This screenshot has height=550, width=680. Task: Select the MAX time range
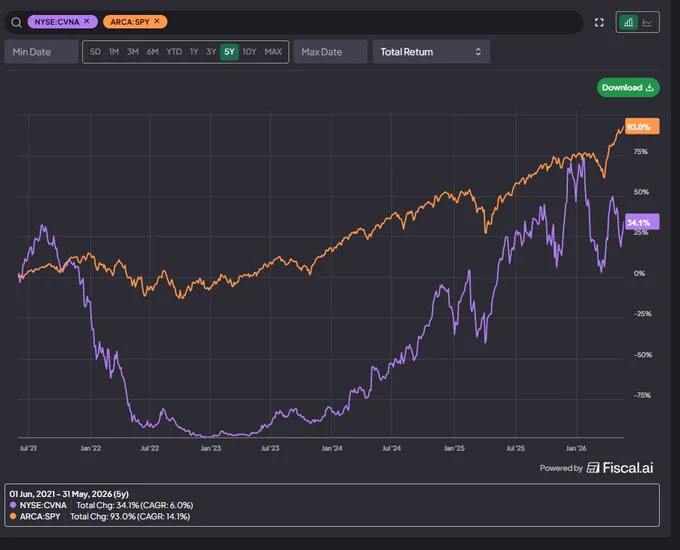pyautogui.click(x=273, y=52)
